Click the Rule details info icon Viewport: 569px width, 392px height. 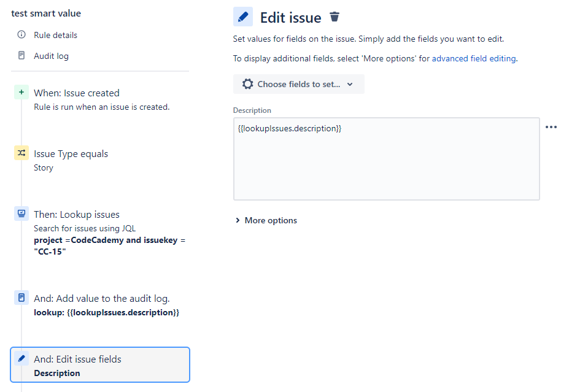[21, 35]
